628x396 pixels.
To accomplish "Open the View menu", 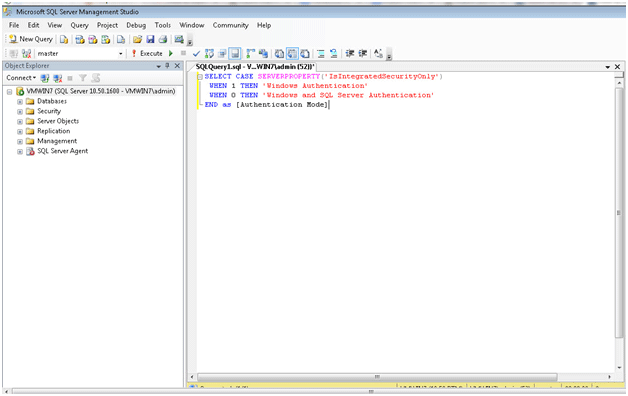I will click(x=55, y=25).
